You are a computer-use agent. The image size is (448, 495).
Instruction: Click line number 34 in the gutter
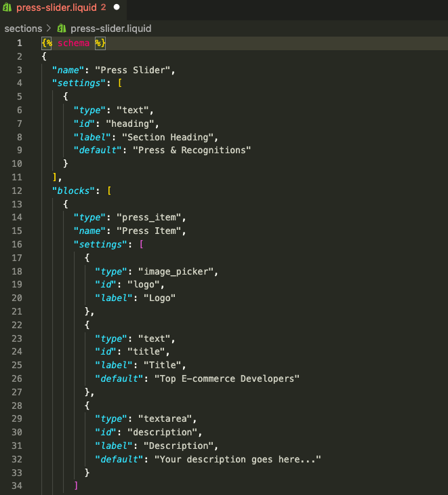17,486
